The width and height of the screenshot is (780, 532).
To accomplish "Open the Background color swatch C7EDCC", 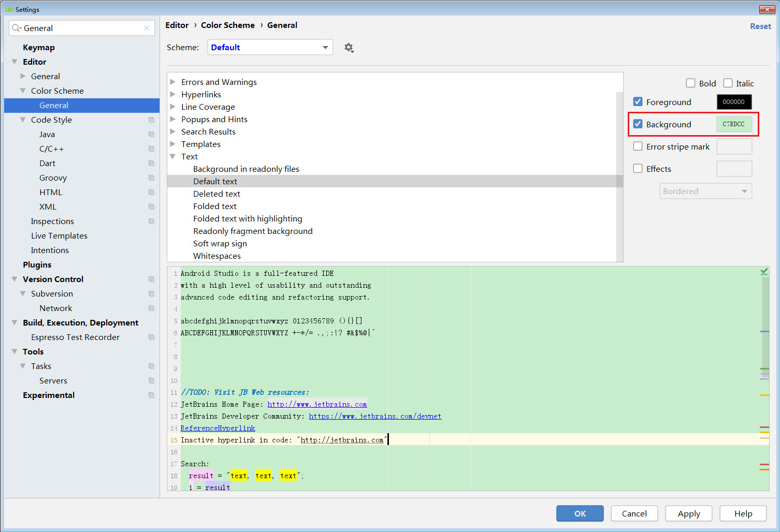I will (x=734, y=124).
